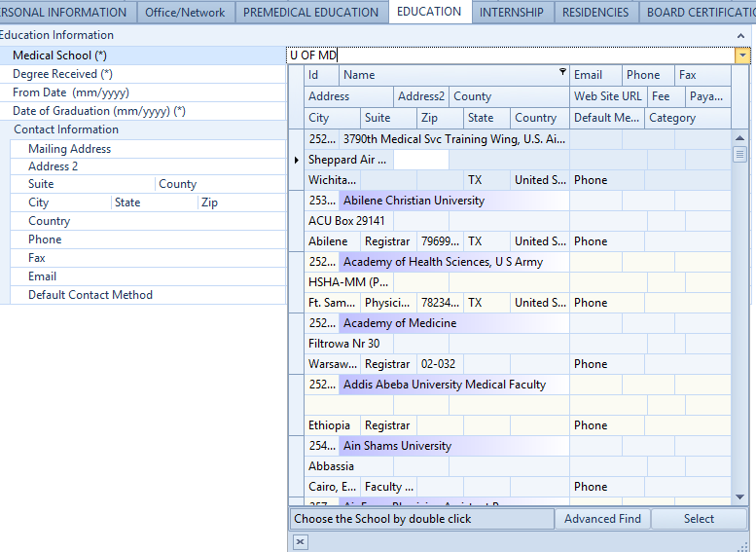
Task: Click the Category column header
Action: coord(688,118)
